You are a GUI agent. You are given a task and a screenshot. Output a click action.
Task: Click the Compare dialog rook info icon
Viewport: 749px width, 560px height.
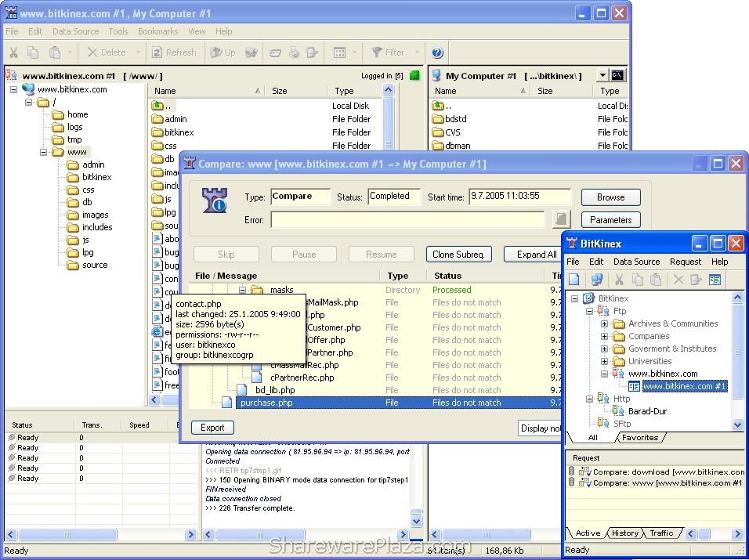[214, 200]
